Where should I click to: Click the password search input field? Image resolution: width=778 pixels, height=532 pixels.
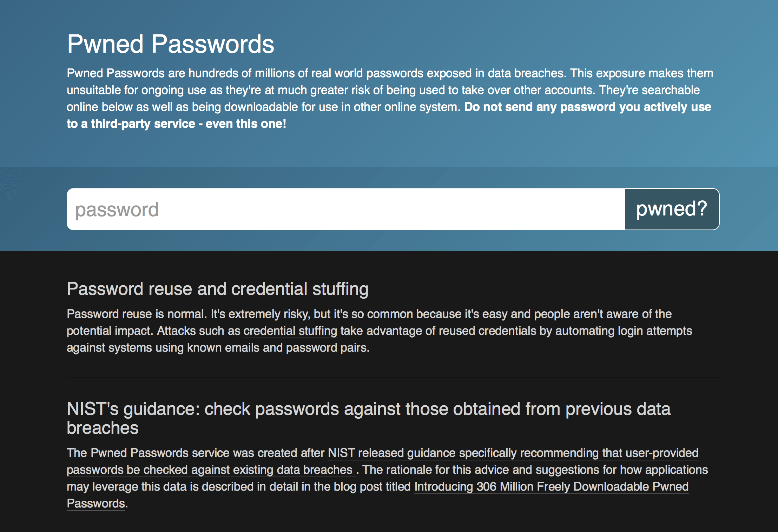(x=346, y=209)
